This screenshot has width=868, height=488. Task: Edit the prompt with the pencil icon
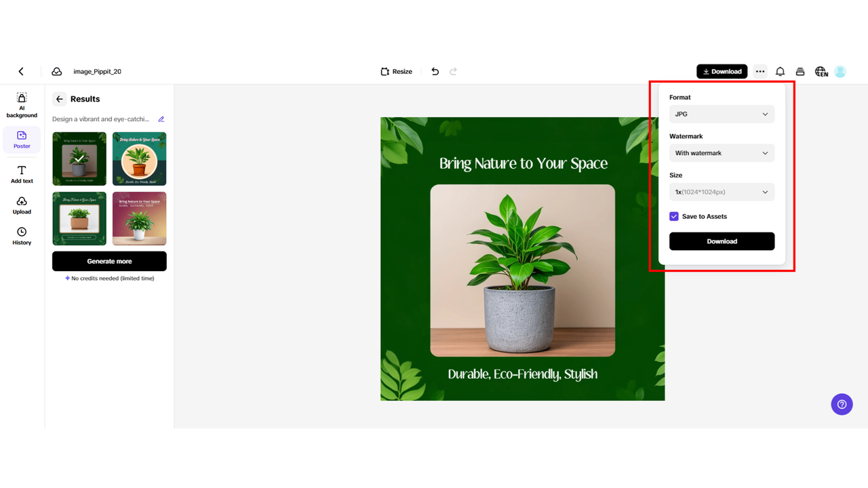(x=161, y=119)
